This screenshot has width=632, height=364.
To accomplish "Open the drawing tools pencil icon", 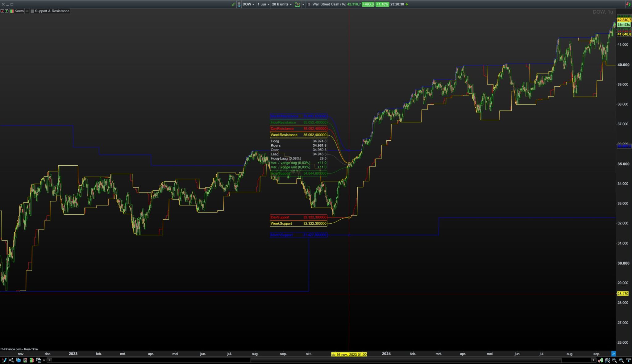I will click(x=4, y=360).
